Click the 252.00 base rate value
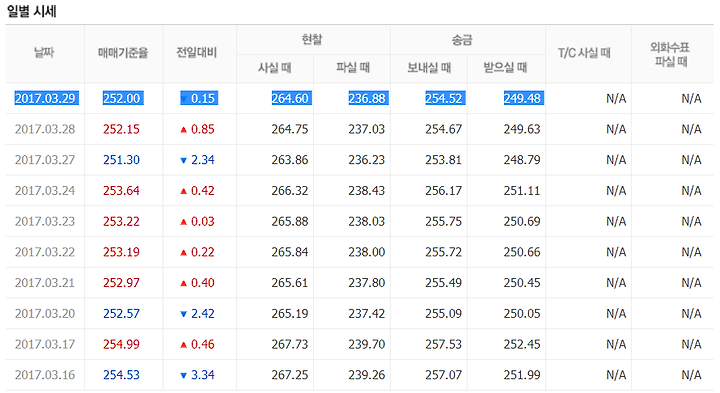This screenshot has height=393, width=720. pyautogui.click(x=122, y=98)
